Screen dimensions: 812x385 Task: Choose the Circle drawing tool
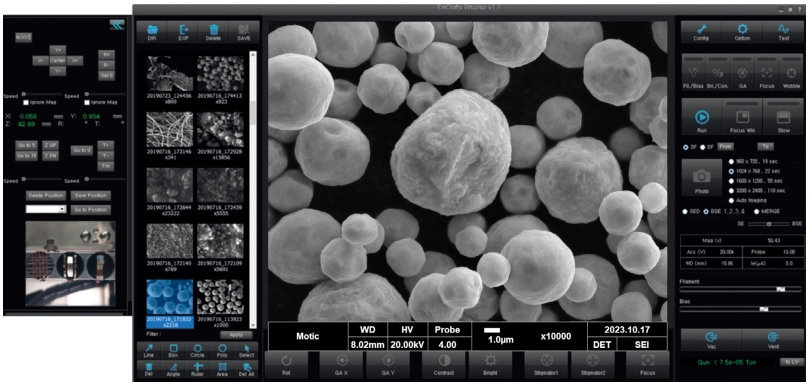click(x=197, y=351)
